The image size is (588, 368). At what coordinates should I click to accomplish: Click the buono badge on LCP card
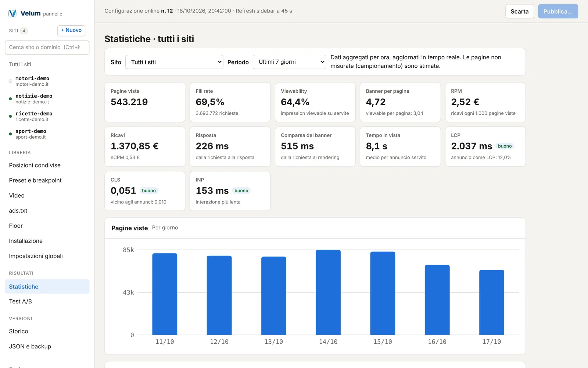[x=505, y=146]
